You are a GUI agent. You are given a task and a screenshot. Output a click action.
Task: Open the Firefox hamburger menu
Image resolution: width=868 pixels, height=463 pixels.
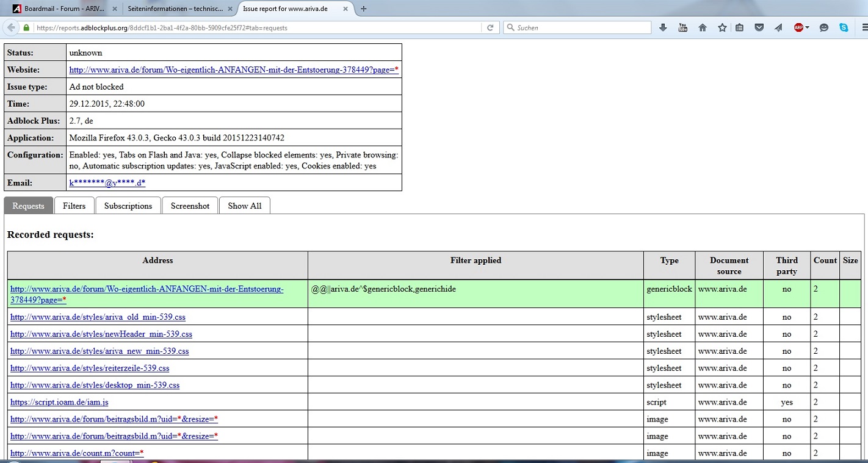(x=864, y=27)
